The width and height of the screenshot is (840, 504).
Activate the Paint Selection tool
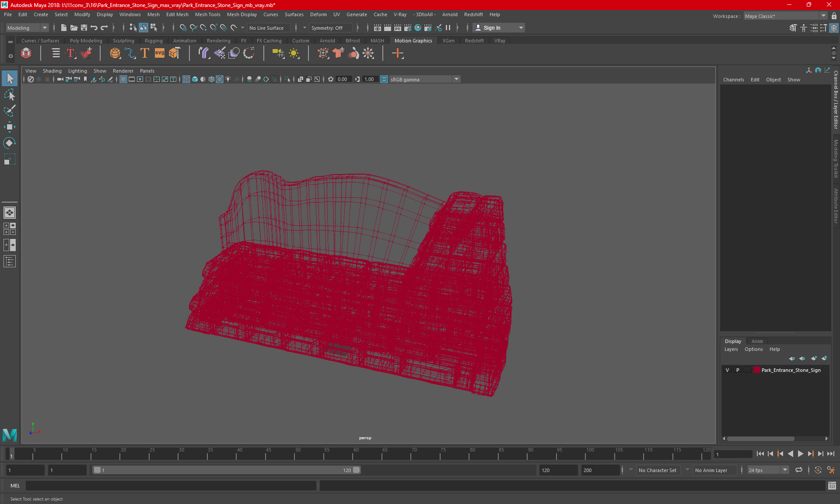pos(10,111)
